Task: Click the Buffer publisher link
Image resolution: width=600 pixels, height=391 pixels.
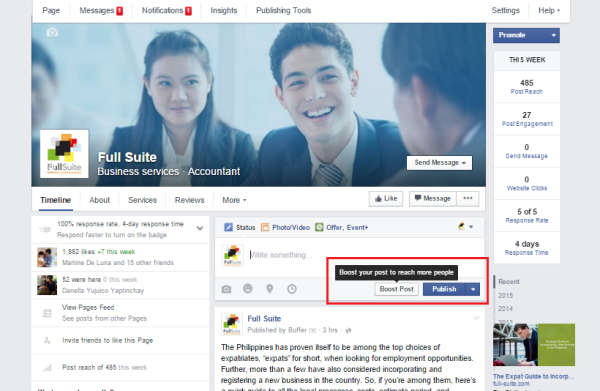Action: [297, 330]
